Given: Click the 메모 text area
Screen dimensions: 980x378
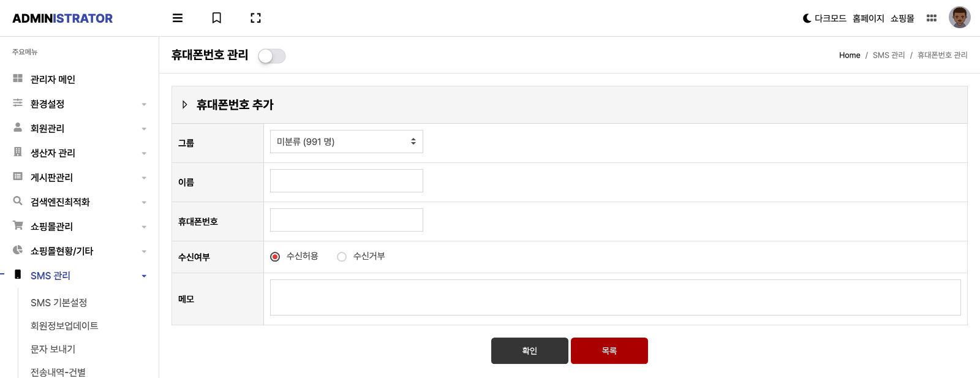Looking at the screenshot, I should pyautogui.click(x=616, y=297).
